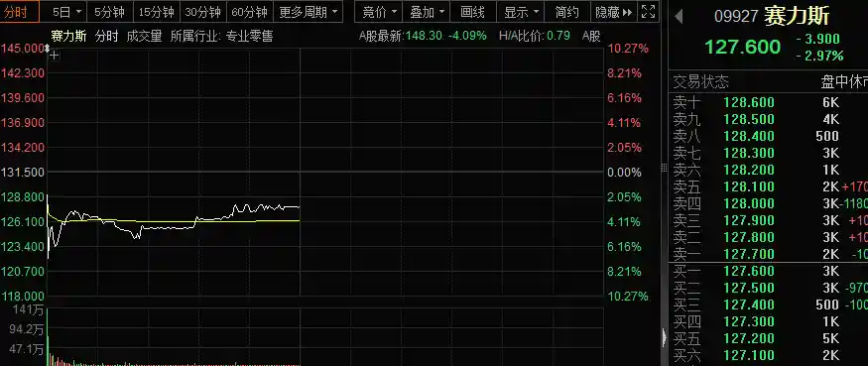Toggle the fullscreen expand icon

(x=648, y=12)
